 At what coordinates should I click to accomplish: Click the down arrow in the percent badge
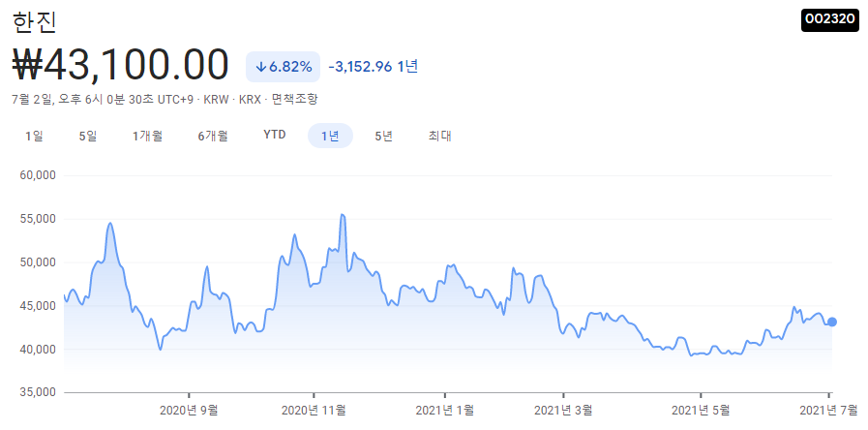tap(261, 67)
